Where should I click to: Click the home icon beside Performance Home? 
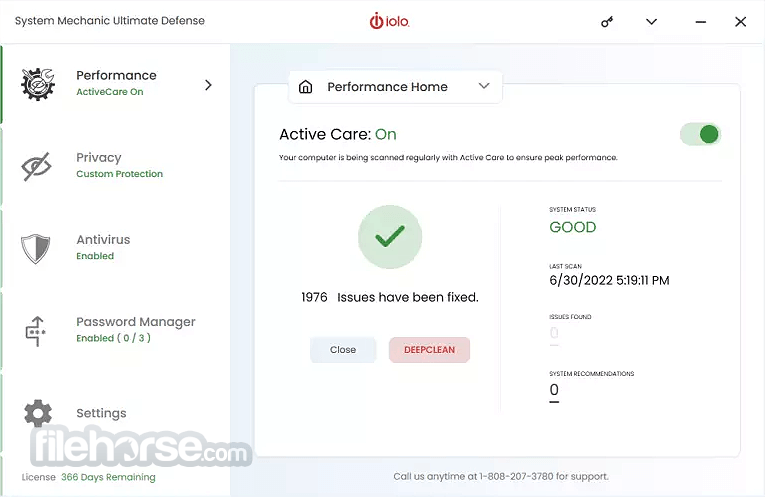coord(305,87)
